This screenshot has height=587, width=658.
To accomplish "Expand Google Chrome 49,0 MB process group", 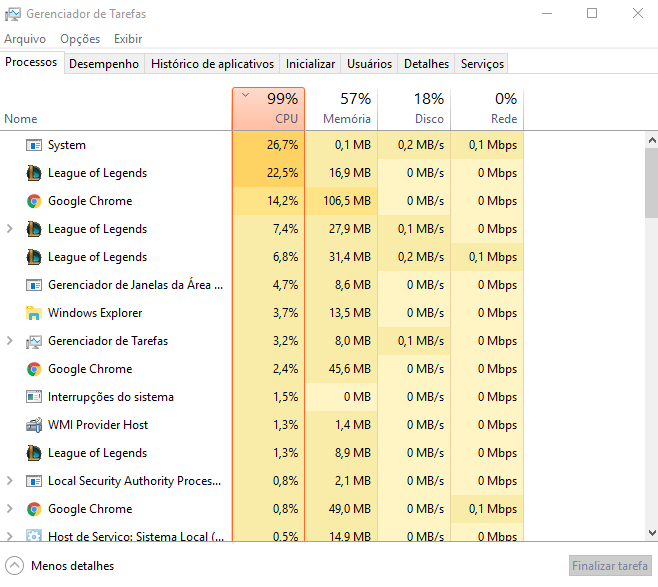I will click(10, 509).
